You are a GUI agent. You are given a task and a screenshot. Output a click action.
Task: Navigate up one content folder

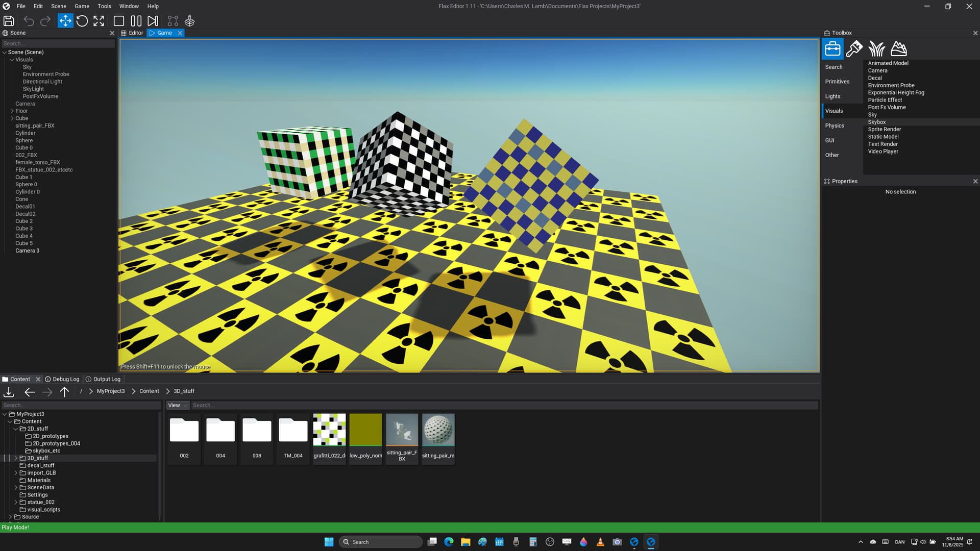[64, 392]
